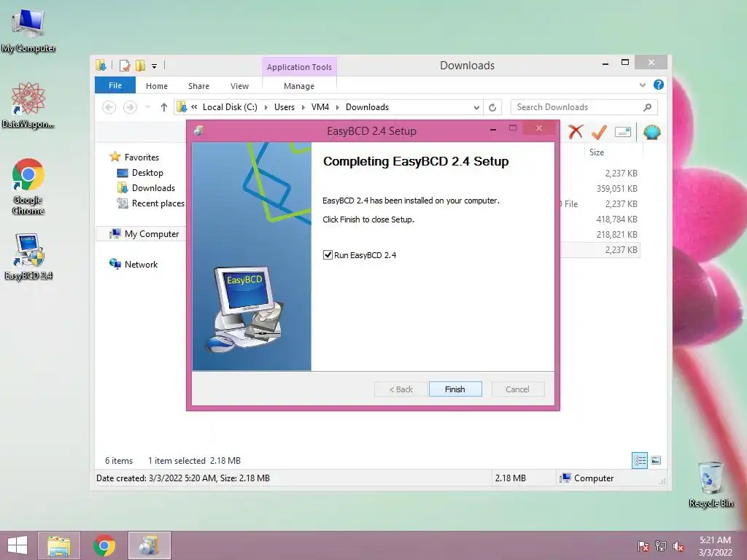The width and height of the screenshot is (747, 560).
Task: Open My Computer desktop icon
Action: click(28, 31)
